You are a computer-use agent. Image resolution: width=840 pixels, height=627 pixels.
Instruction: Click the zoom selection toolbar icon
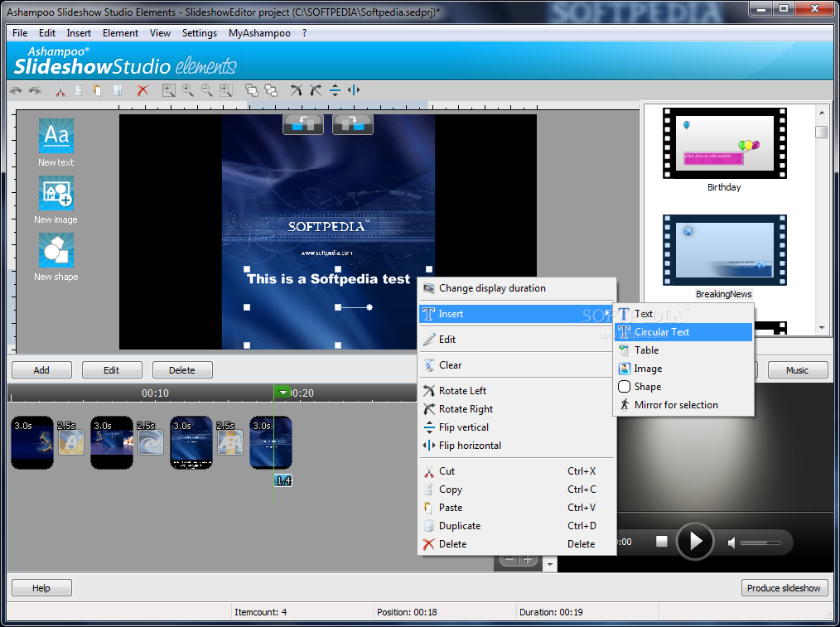coord(226,90)
